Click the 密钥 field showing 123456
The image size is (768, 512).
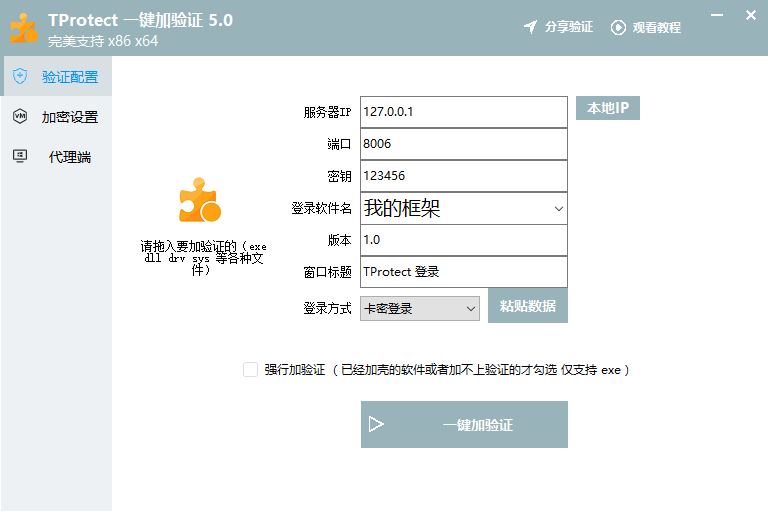point(464,176)
